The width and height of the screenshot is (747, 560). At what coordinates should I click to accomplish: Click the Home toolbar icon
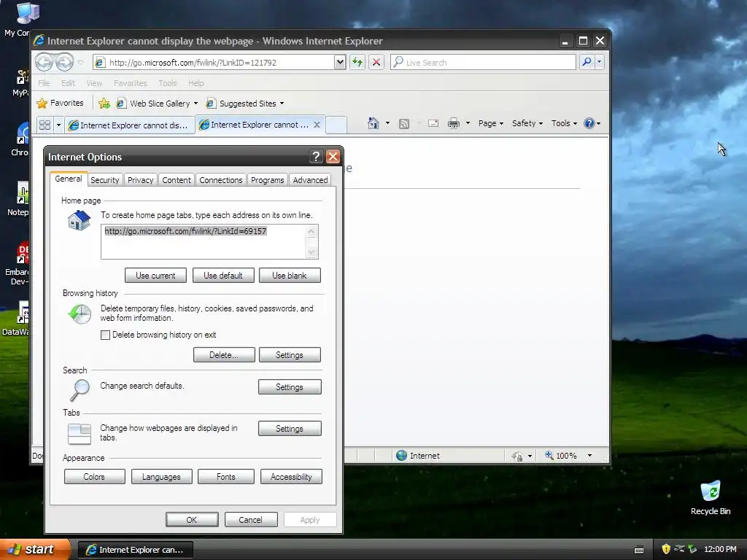pyautogui.click(x=373, y=123)
